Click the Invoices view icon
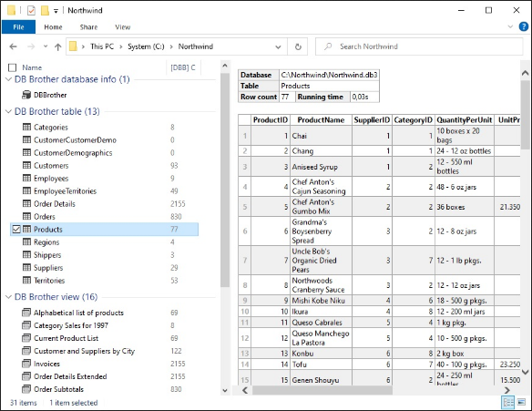 tap(26, 364)
